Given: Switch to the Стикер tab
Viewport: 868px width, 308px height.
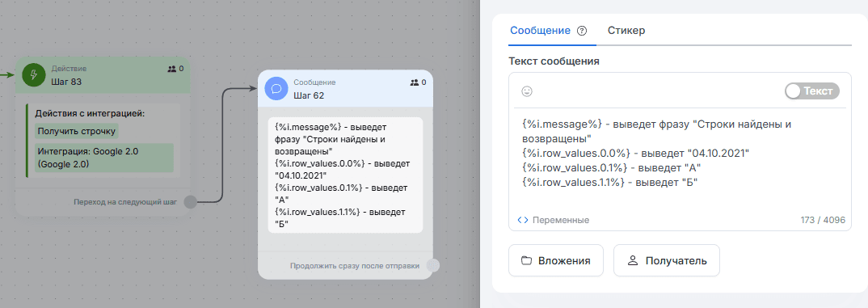Looking at the screenshot, I should coord(626,31).
